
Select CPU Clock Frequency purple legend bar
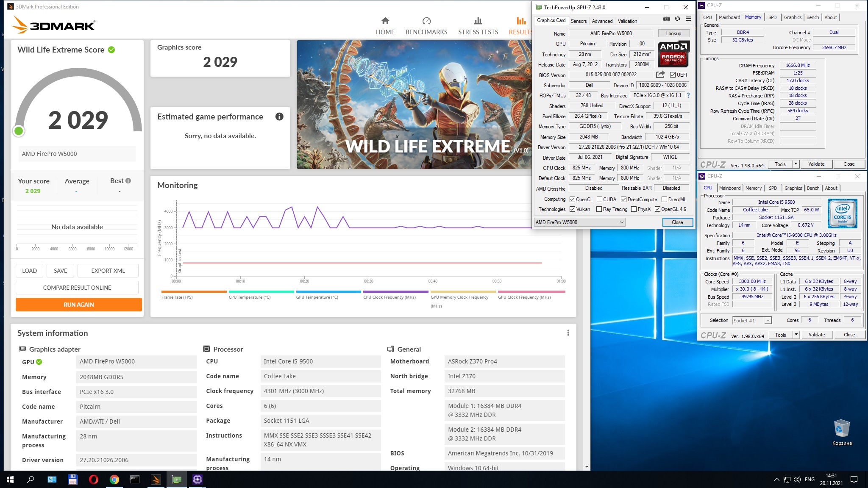click(x=396, y=291)
